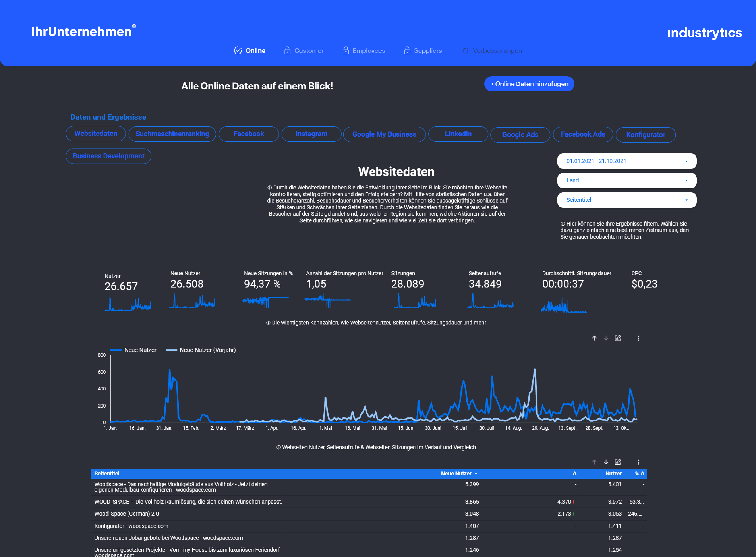Open the Suchmaschinenranking section button
756x557 pixels.
[x=172, y=134]
